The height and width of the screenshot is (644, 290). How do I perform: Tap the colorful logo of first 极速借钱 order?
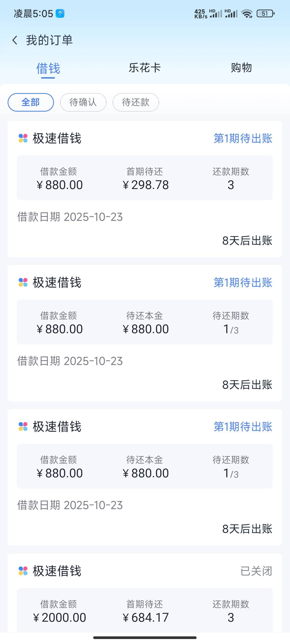(23, 138)
